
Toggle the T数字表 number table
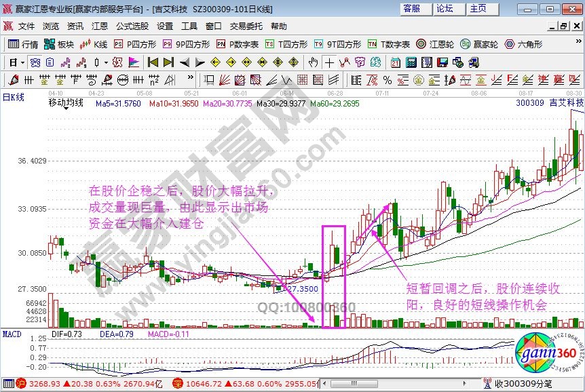click(389, 44)
